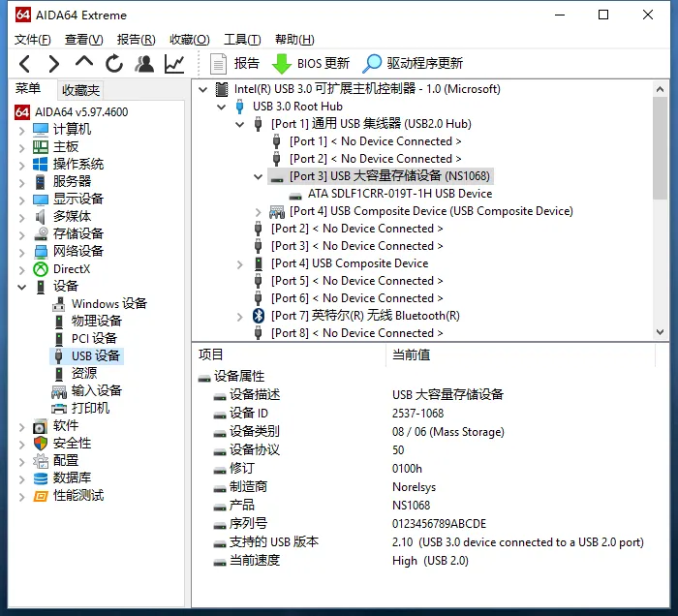Select the 性能测试 benchmark icon
The width and height of the screenshot is (678, 616).
(x=41, y=496)
